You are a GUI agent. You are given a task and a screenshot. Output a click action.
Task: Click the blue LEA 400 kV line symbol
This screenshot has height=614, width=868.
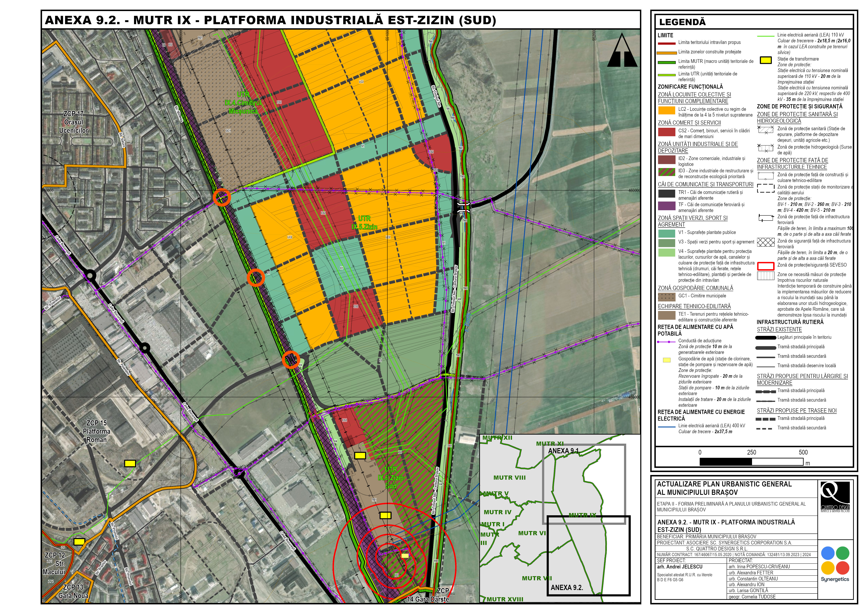tap(666, 427)
